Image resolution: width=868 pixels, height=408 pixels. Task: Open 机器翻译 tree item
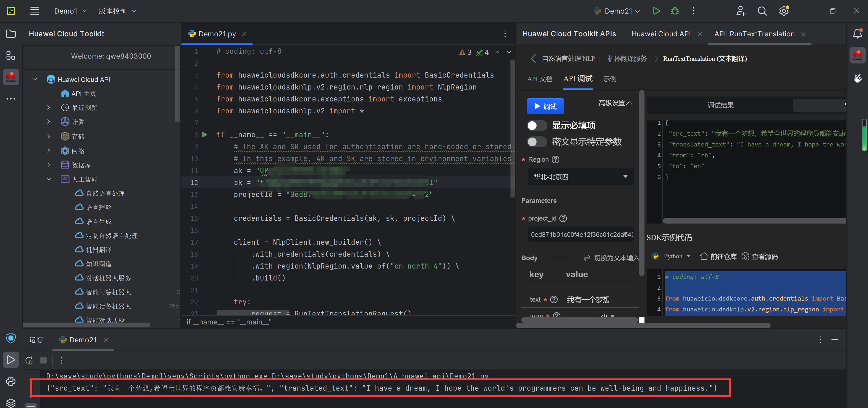(x=98, y=250)
